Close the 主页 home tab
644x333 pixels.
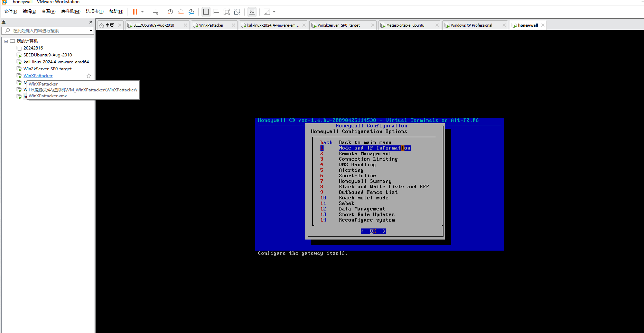(x=120, y=25)
